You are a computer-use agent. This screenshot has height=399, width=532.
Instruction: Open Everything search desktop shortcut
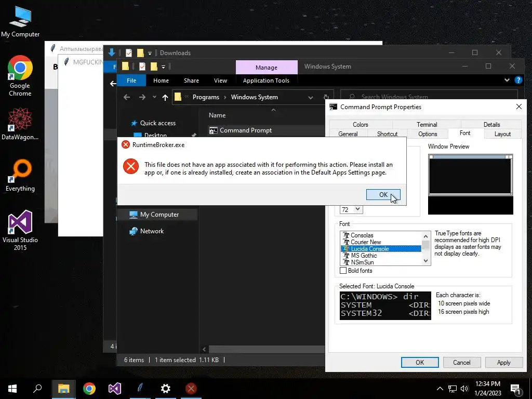click(20, 176)
